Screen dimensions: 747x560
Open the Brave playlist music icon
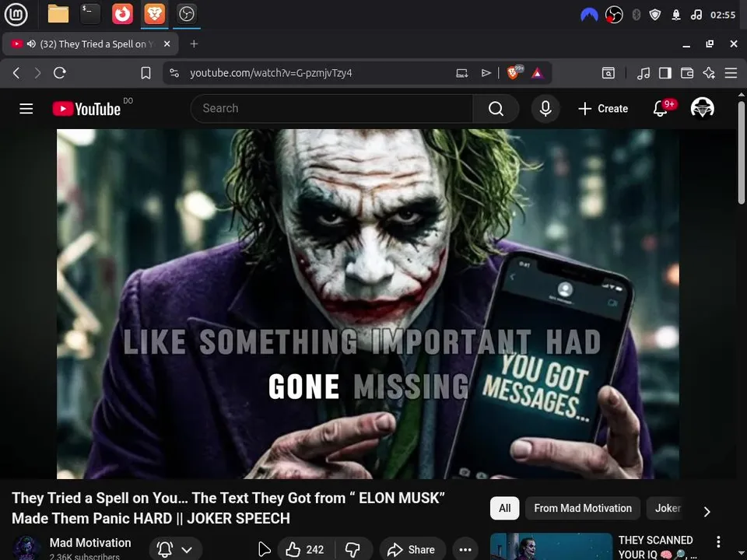coord(644,73)
